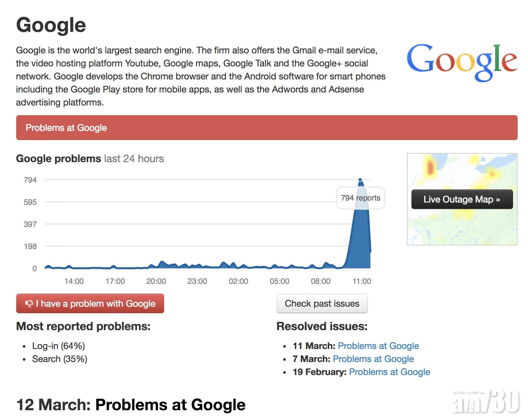Click the am730 watermark logo
Image resolution: width=528 pixels, height=420 pixels.
click(485, 401)
